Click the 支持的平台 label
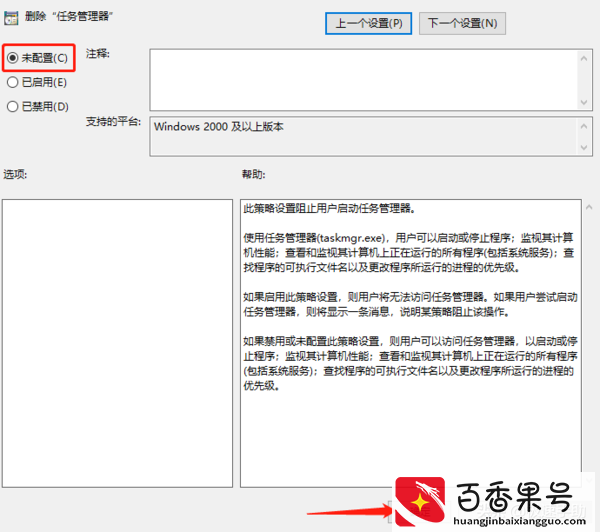Image resolution: width=600 pixels, height=532 pixels. (x=113, y=122)
